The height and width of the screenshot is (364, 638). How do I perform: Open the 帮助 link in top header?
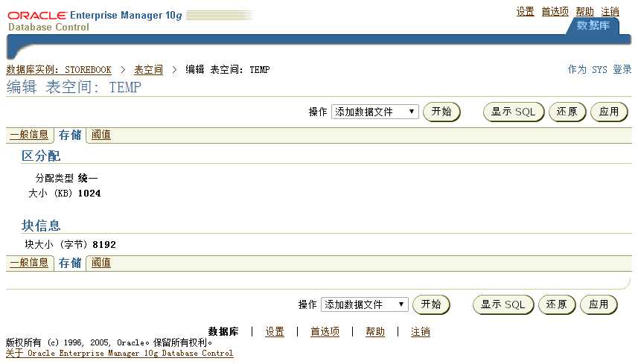click(x=584, y=12)
